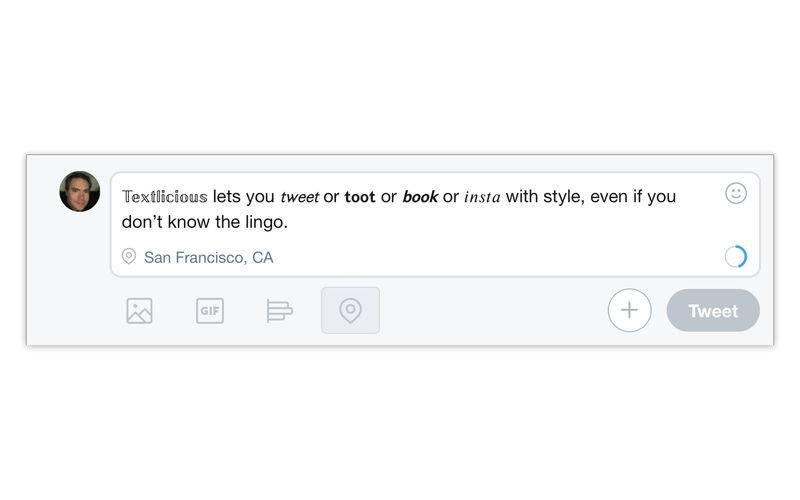
Task: Place cursor on the bold word toot
Action: [x=360, y=197]
